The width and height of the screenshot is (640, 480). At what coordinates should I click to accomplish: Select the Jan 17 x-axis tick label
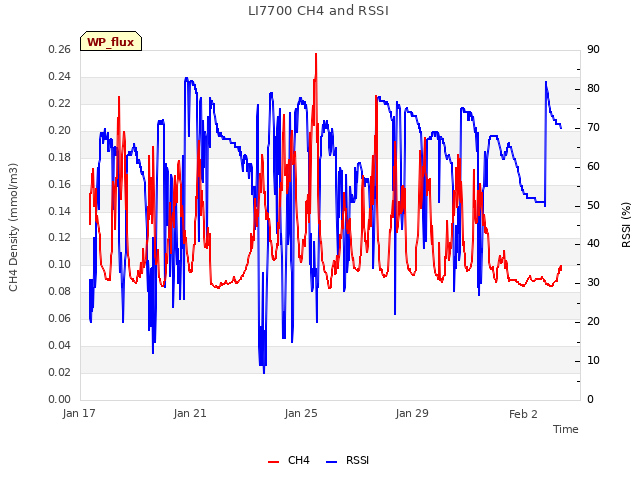(x=79, y=413)
